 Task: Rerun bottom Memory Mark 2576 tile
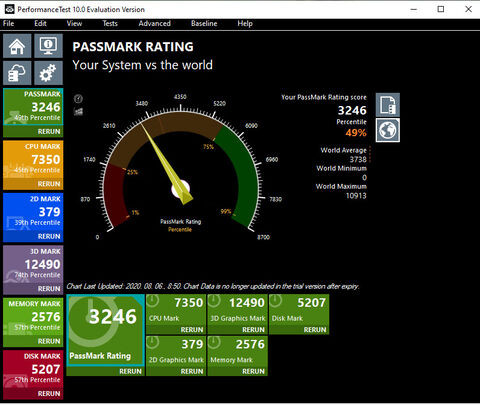tap(253, 371)
